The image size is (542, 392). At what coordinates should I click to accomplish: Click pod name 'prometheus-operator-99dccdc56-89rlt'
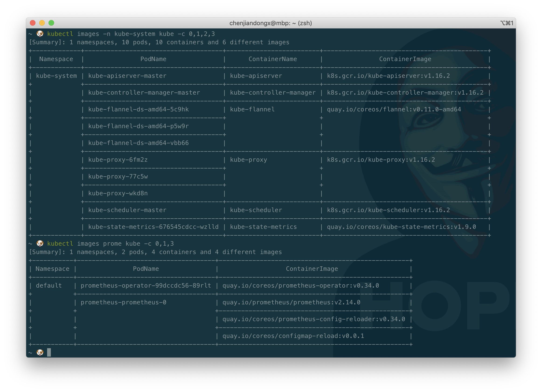pyautogui.click(x=146, y=285)
